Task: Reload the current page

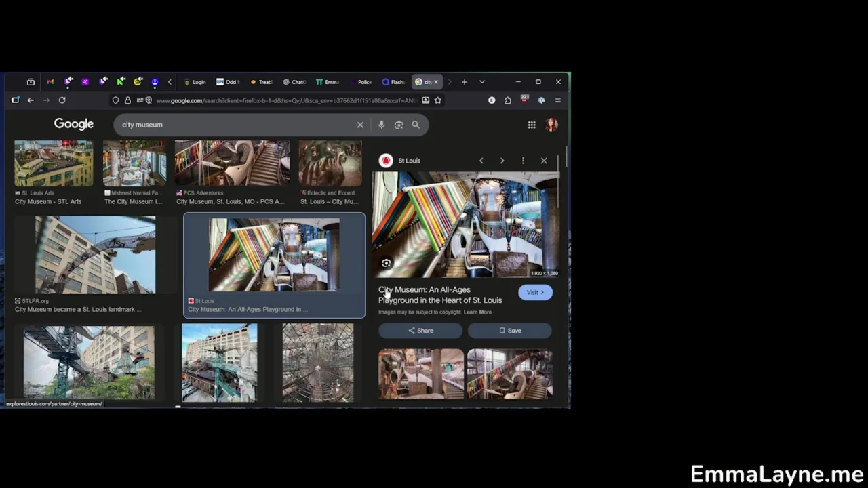Action: pyautogui.click(x=62, y=100)
